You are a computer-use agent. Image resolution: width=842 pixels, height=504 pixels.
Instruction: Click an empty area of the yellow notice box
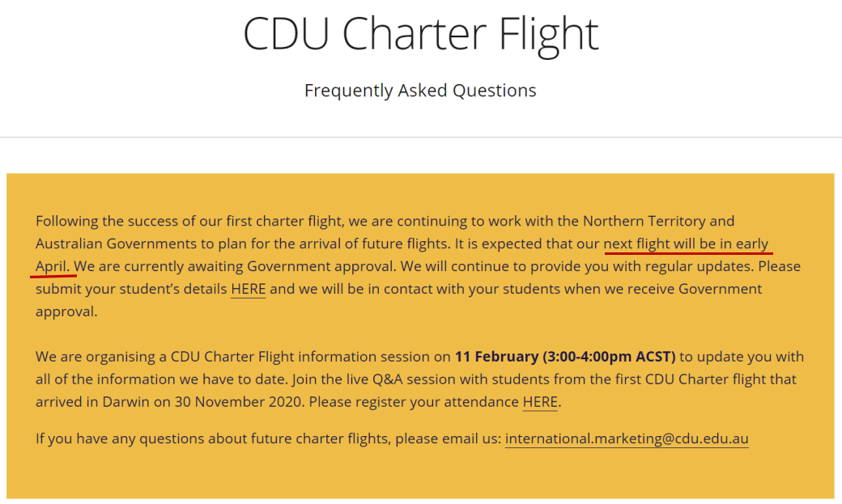(x=420, y=475)
